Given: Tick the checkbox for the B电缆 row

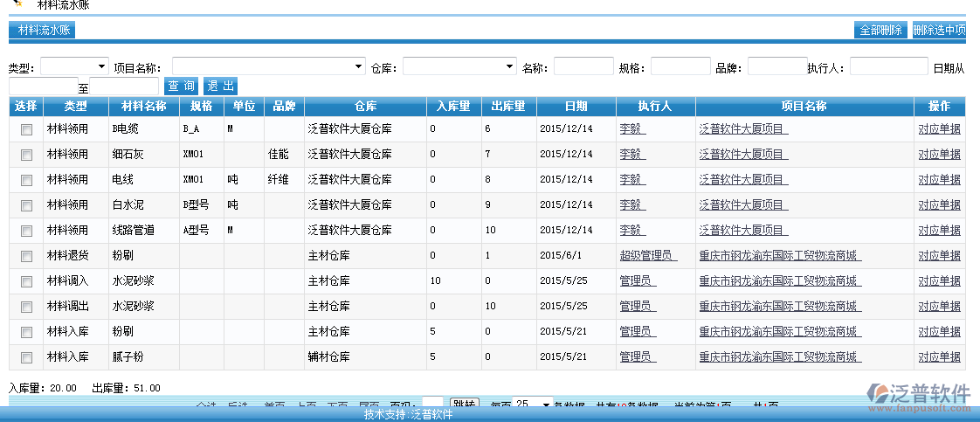Looking at the screenshot, I should [27, 129].
